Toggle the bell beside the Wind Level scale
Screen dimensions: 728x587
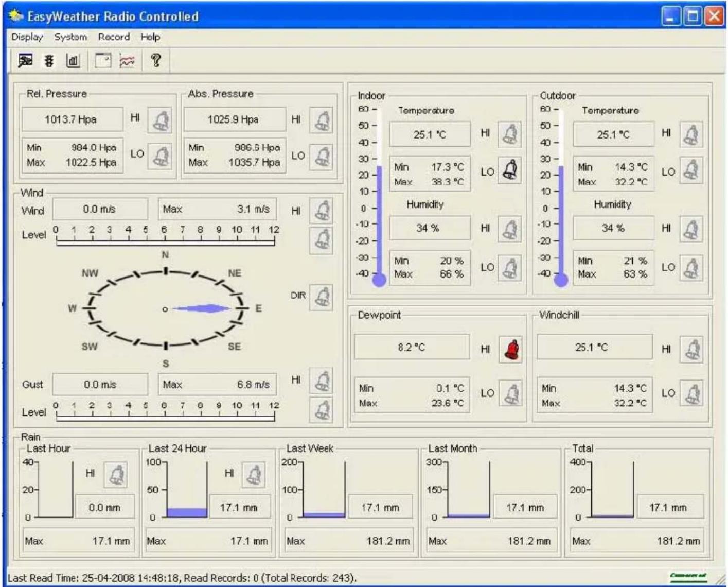tap(322, 240)
